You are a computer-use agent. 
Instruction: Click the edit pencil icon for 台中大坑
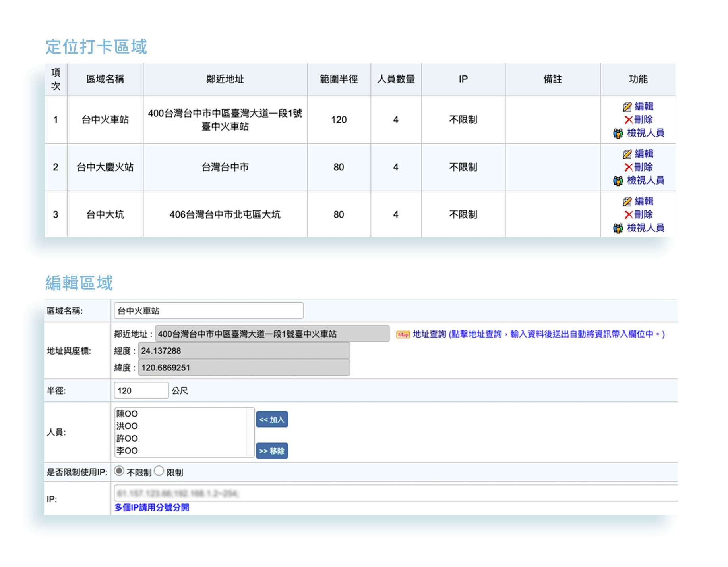(x=627, y=202)
